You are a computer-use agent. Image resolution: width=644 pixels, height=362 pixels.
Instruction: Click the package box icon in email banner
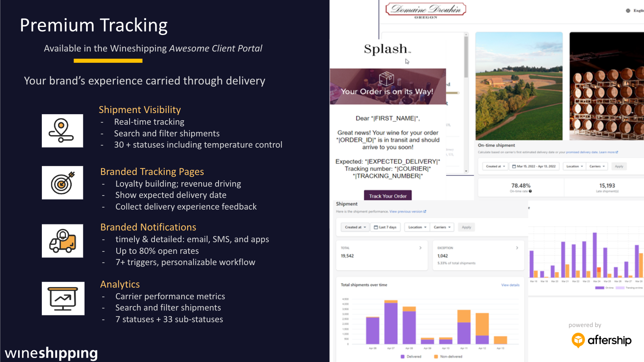pyautogui.click(x=386, y=79)
